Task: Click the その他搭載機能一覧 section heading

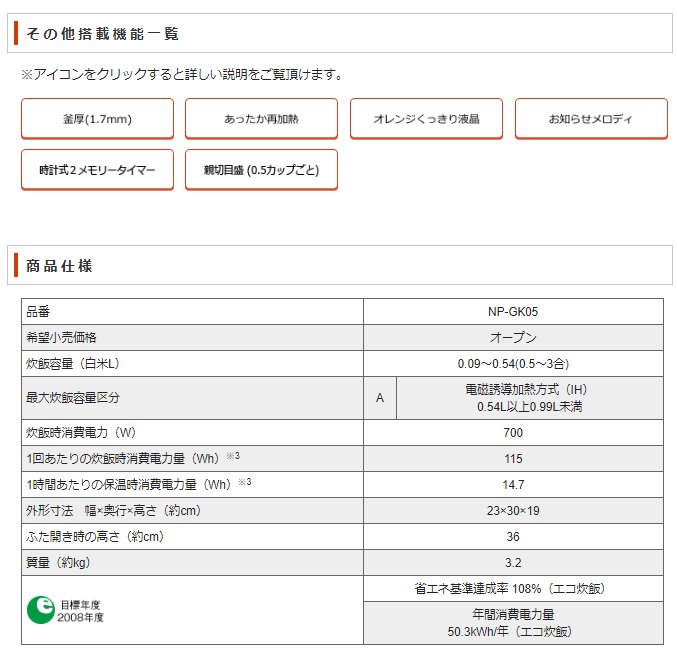Action: point(103,34)
